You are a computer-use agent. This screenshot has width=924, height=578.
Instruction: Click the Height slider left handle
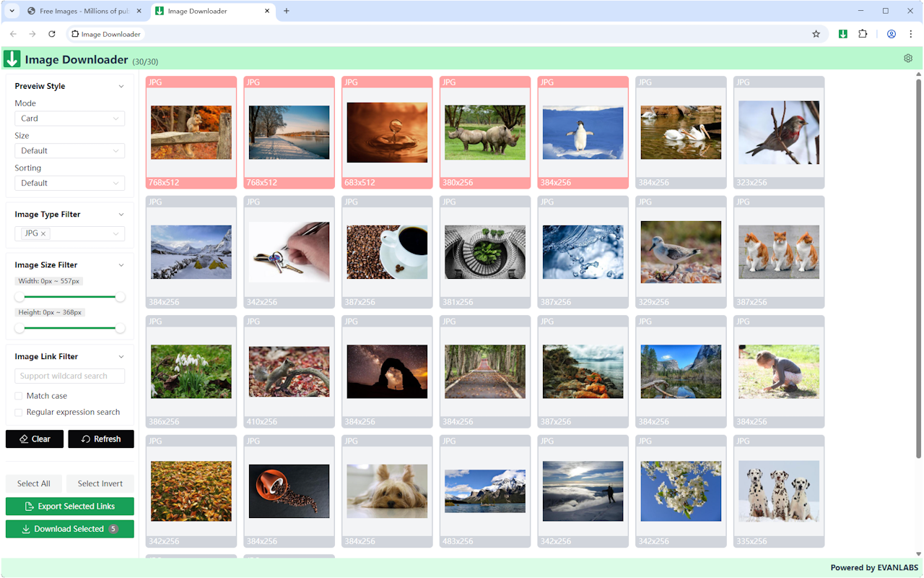pos(19,328)
